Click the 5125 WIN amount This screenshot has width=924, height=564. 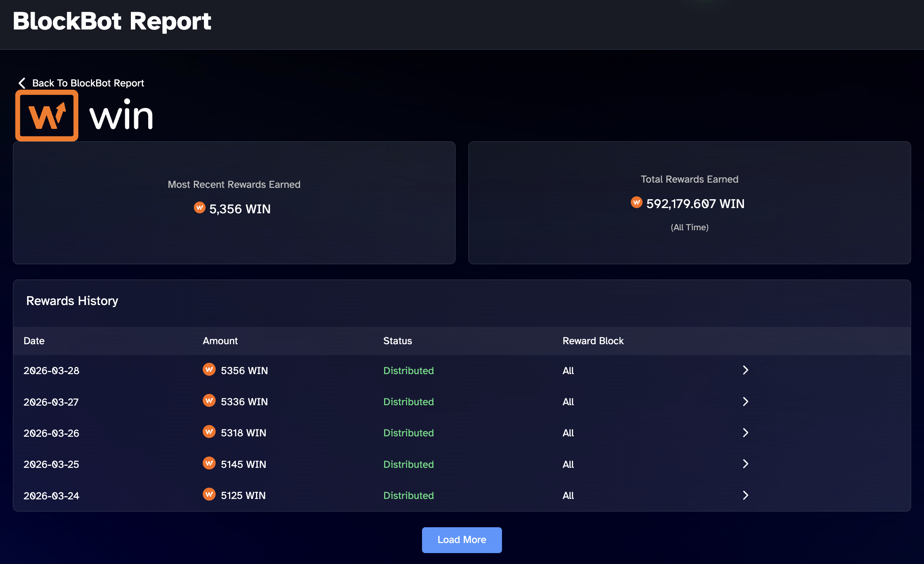pyautogui.click(x=243, y=495)
